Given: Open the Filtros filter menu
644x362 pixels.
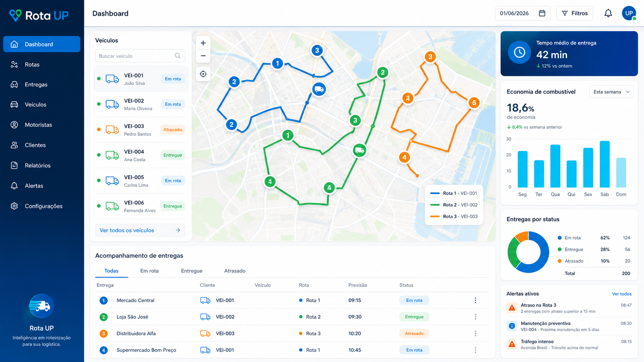Looking at the screenshot, I should [575, 13].
